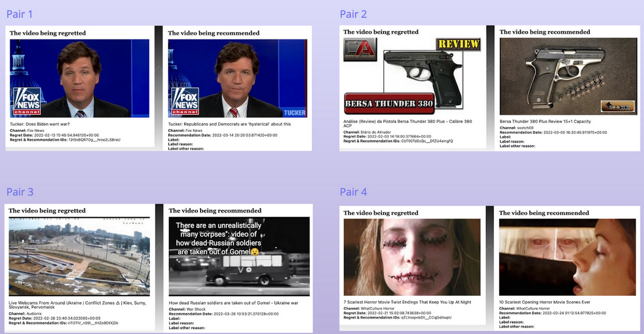Click the IDs value starting '12t9sBQR7Og'

click(95, 139)
